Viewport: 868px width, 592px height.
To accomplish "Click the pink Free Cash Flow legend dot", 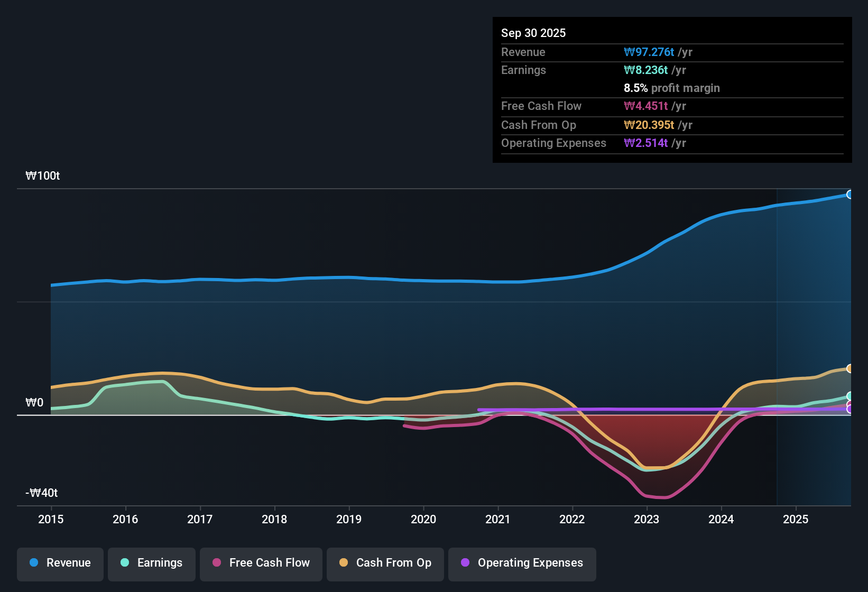I will pos(216,563).
